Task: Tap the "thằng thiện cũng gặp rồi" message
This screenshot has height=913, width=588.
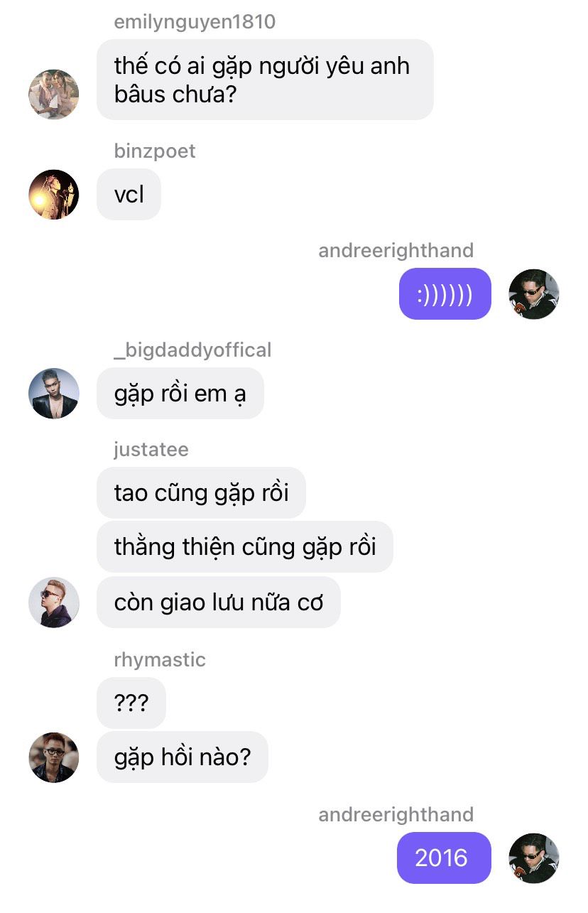Action: 245,546
